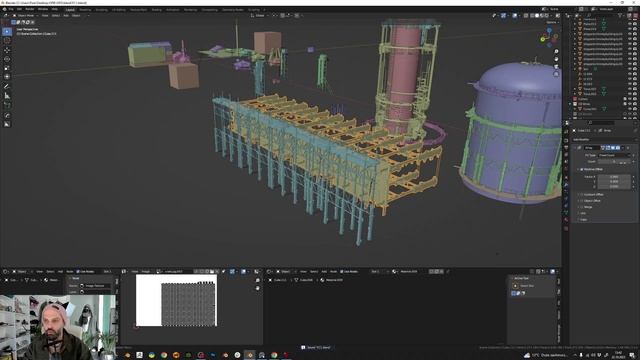Toggle camera view in 3D viewport
The width and height of the screenshot is (640, 360).
pos(556,67)
